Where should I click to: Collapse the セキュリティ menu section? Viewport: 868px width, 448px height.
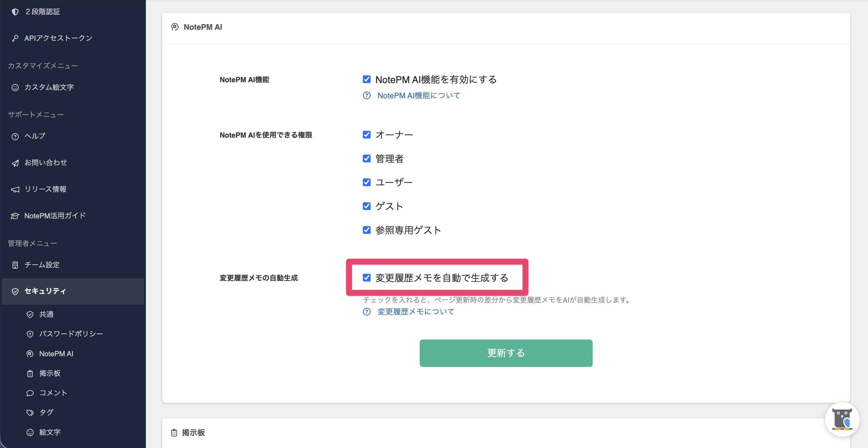(45, 291)
